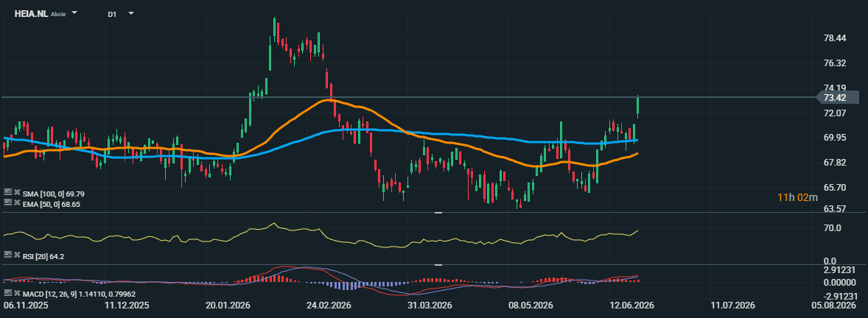Expand the D1 timeframe dropdown arrow
Screen dimensions: 868x318
point(130,13)
